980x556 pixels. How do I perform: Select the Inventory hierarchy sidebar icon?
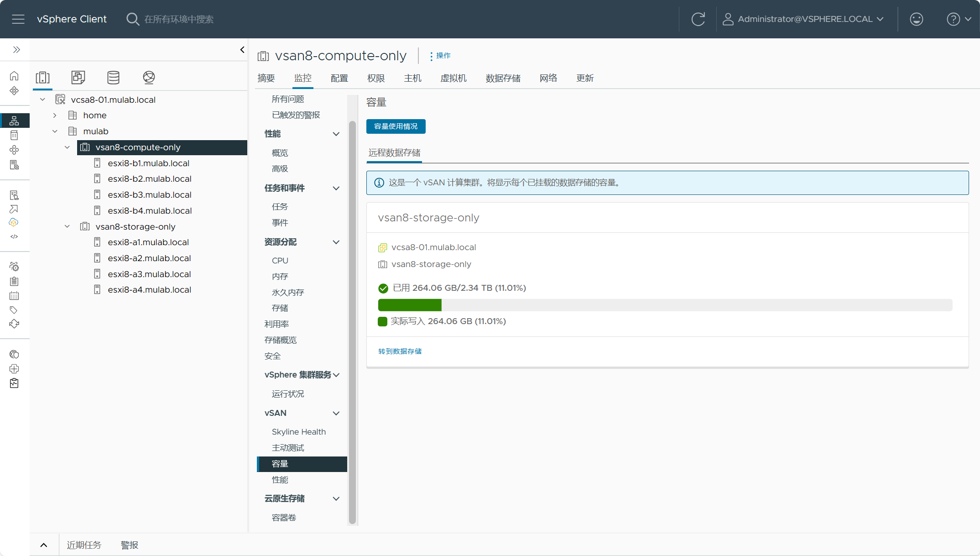14,121
